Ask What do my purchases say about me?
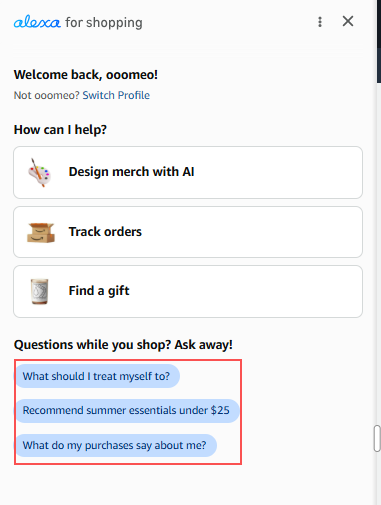Viewport: 381px width, 505px height. (115, 446)
